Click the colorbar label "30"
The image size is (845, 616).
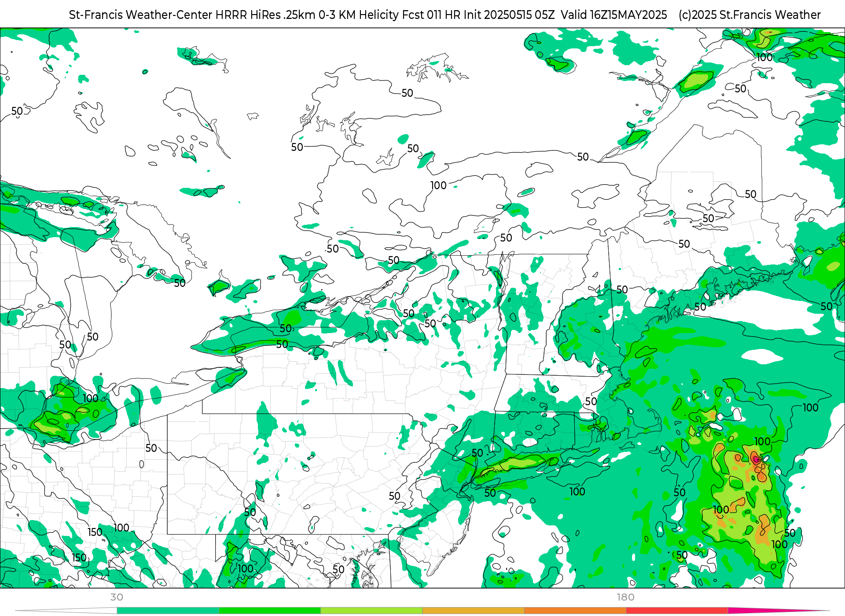(x=117, y=598)
